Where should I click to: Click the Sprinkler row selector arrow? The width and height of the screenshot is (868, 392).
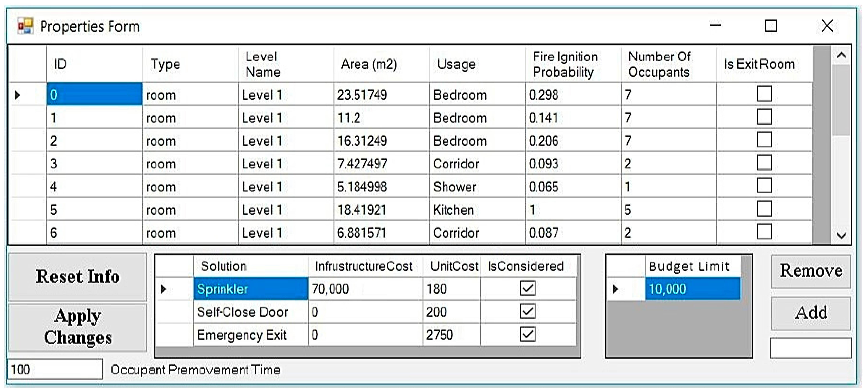[x=164, y=289]
